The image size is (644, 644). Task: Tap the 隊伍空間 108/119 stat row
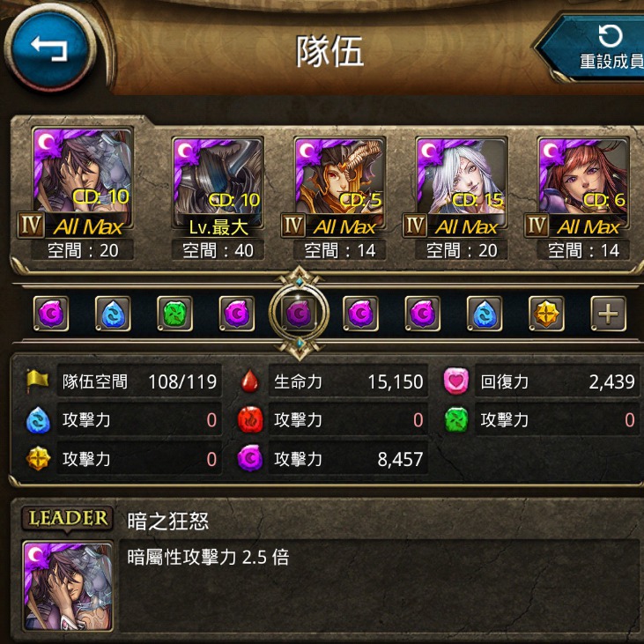124,381
